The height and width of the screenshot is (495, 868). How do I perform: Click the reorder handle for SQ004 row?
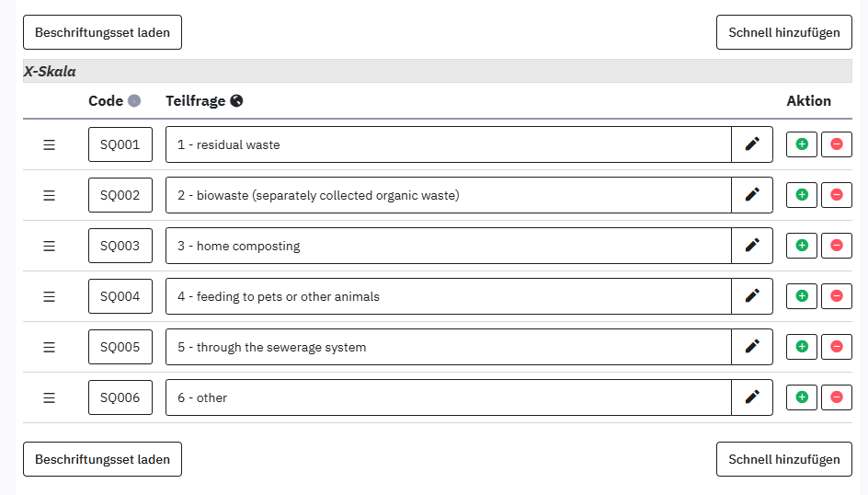[x=50, y=297]
